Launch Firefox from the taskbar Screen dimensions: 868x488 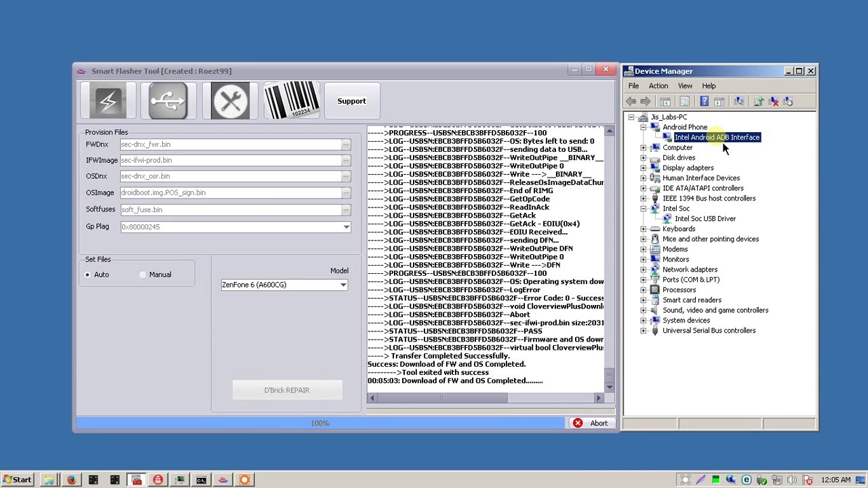pyautogui.click(x=71, y=480)
